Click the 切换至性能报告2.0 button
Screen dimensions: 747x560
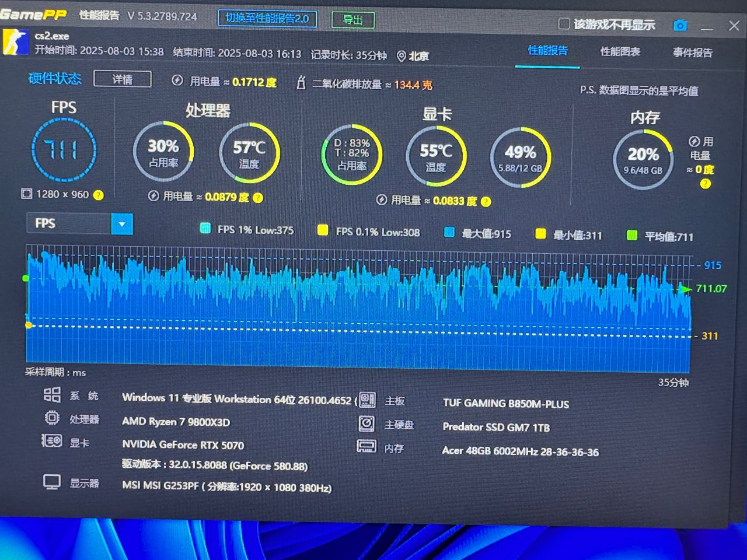click(267, 19)
